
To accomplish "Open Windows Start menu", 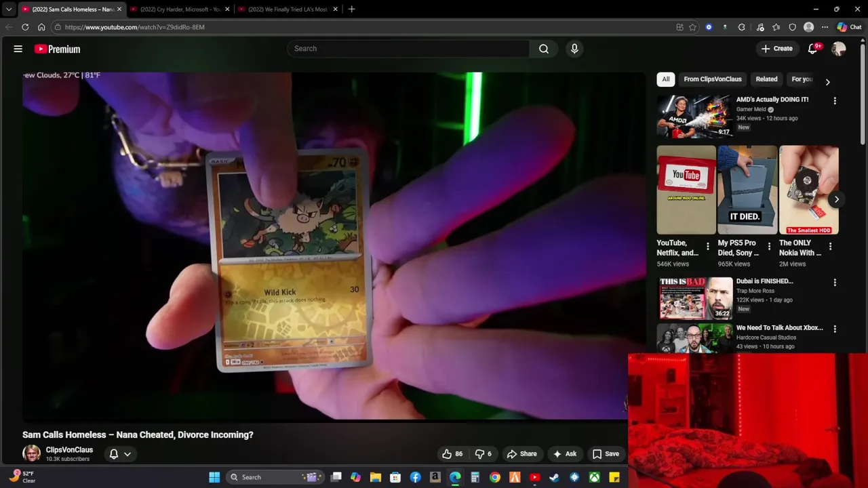I will click(x=214, y=477).
